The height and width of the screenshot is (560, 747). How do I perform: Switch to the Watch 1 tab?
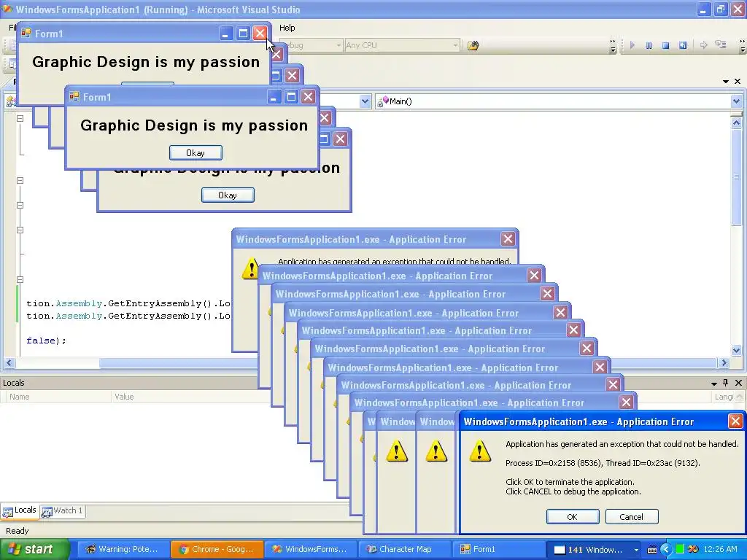[63, 511]
